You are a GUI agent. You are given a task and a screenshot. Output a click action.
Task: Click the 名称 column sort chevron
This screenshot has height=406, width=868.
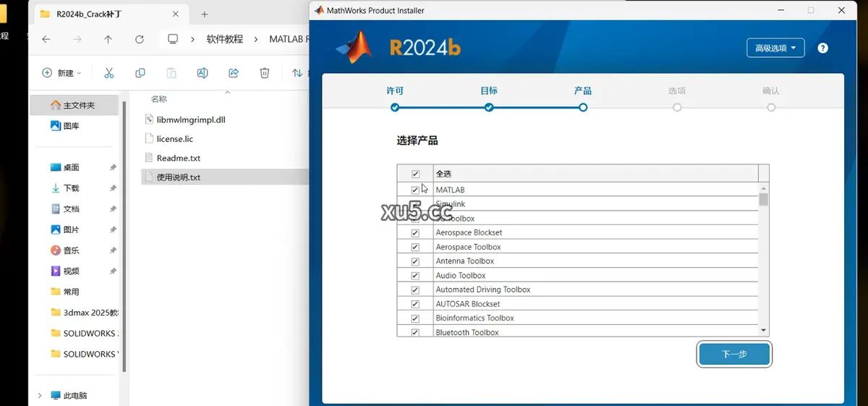pos(228,93)
